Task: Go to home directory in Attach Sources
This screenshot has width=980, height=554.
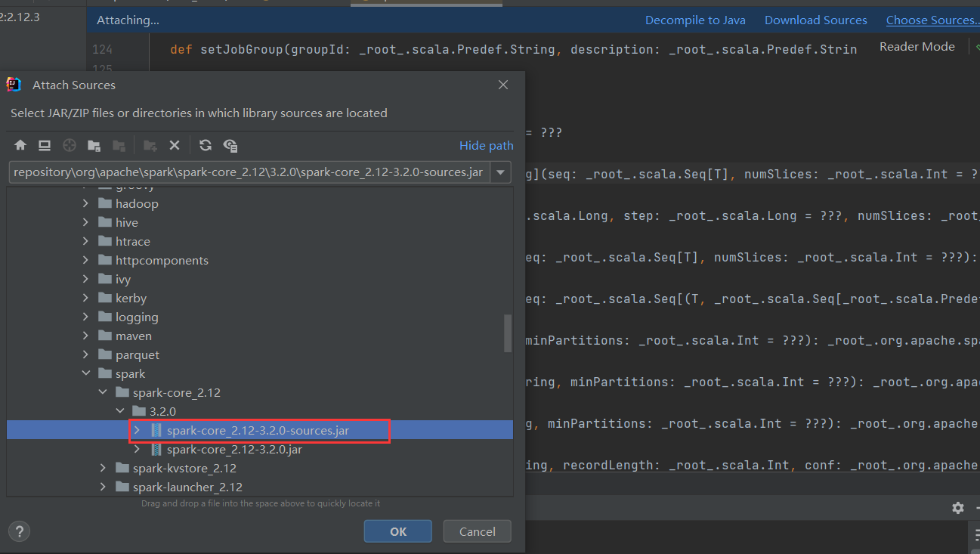Action: point(20,145)
